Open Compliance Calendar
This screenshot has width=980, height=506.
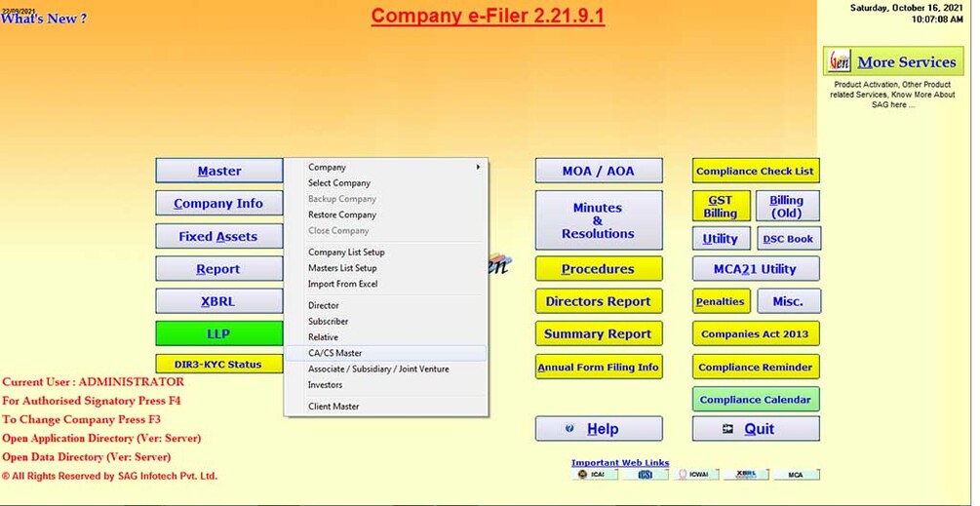[756, 399]
